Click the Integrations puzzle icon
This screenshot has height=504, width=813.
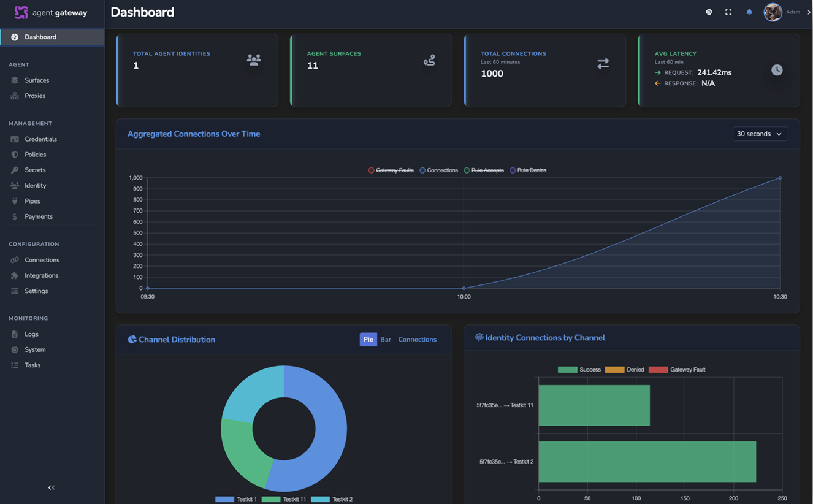click(15, 275)
